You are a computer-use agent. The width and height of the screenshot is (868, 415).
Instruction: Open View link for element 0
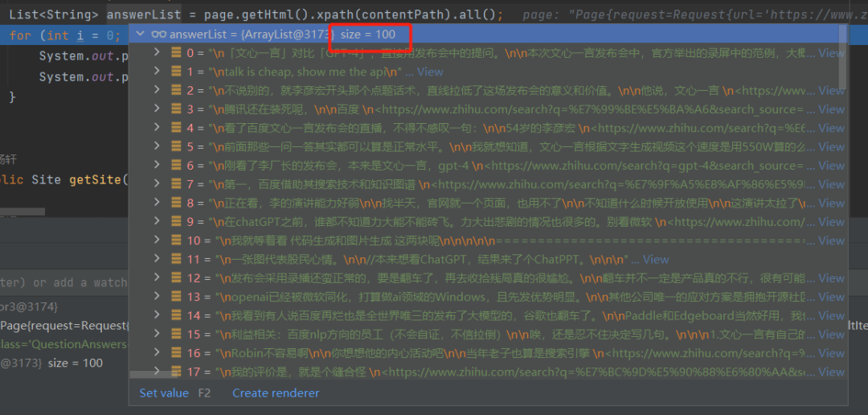[x=832, y=53]
